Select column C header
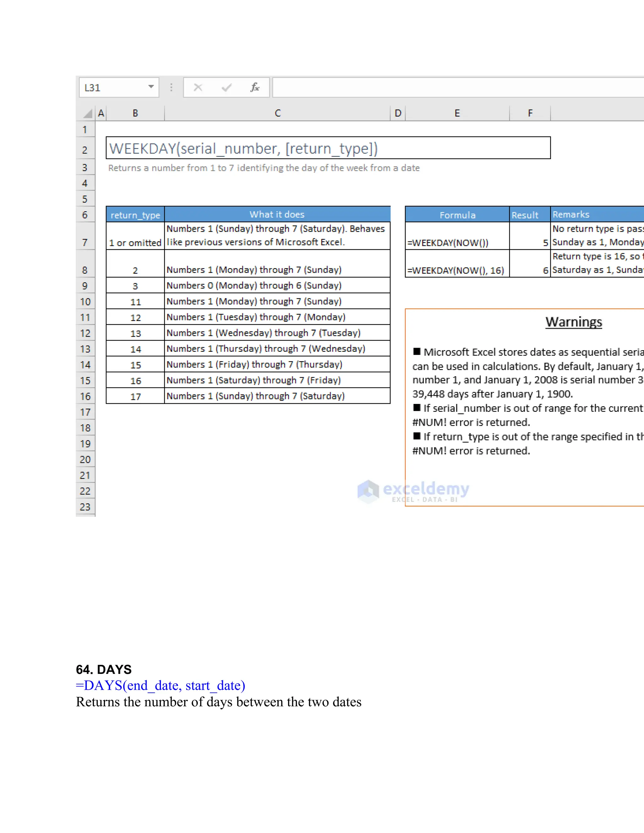 (x=277, y=113)
